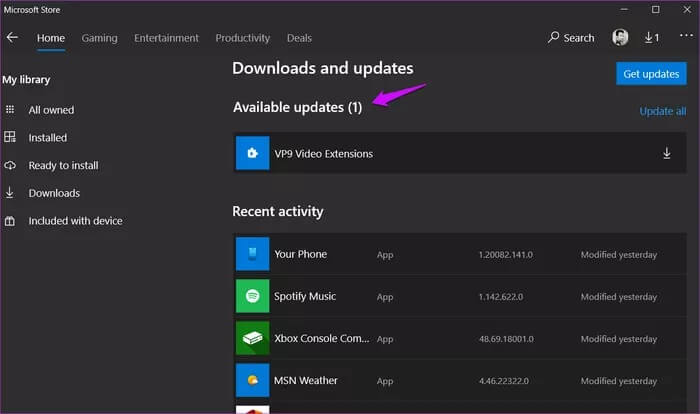The image size is (700, 414).
Task: Switch to the Gaming tab
Action: pyautogui.click(x=100, y=38)
